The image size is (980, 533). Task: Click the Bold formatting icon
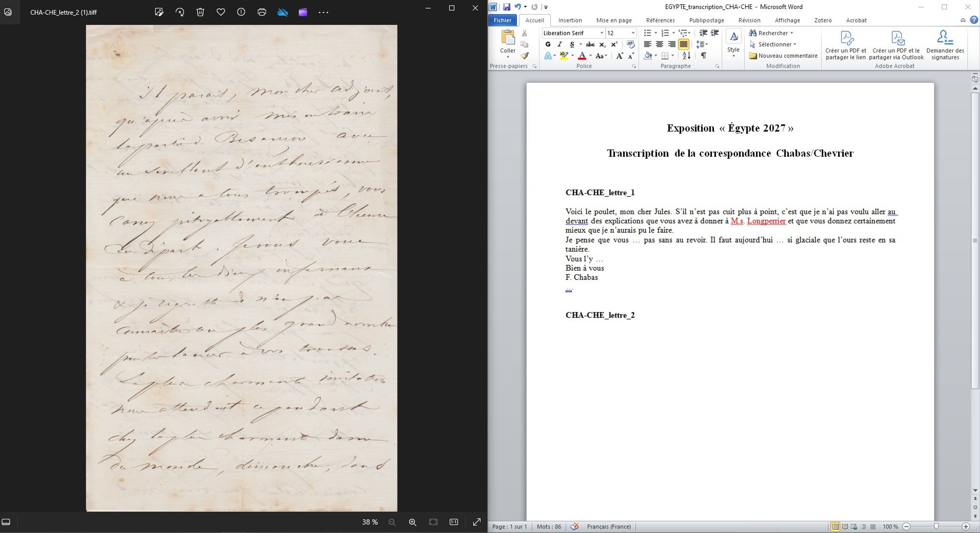[x=547, y=44]
